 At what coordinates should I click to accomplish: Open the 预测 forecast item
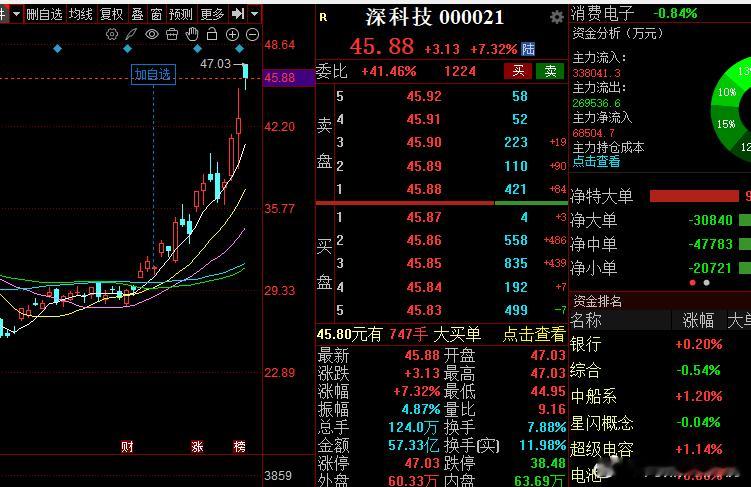click(x=181, y=14)
